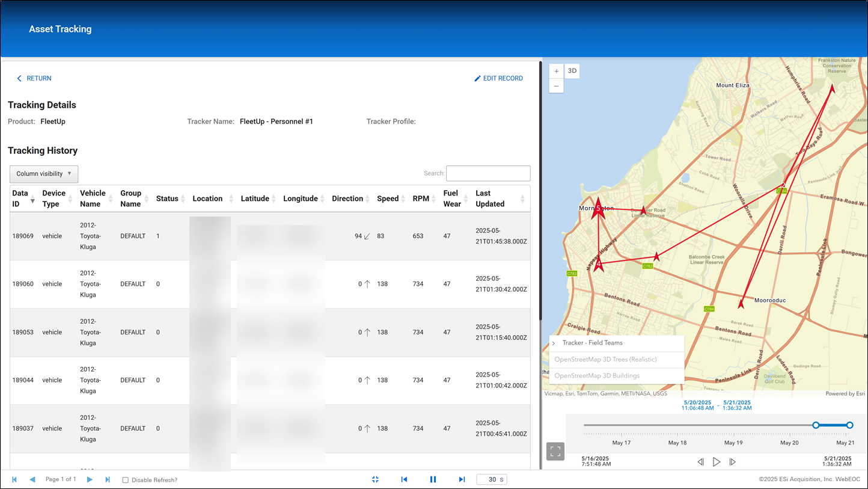The height and width of the screenshot is (489, 868).
Task: Zoom in on the map
Action: pos(557,71)
